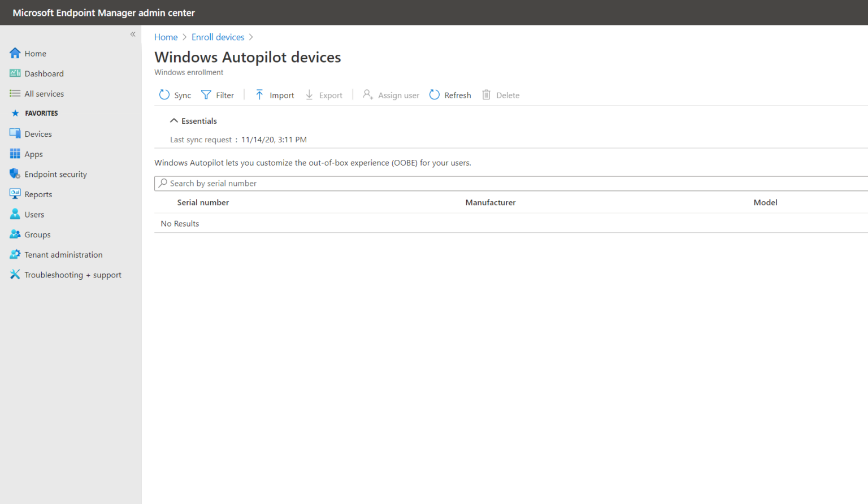Open the Home breadcrumb link
868x504 pixels.
(166, 37)
